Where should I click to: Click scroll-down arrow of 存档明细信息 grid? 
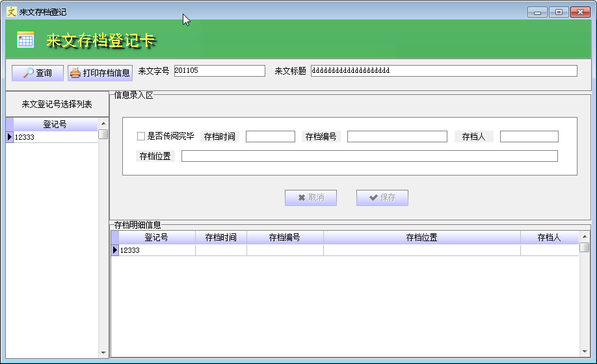coord(585,352)
